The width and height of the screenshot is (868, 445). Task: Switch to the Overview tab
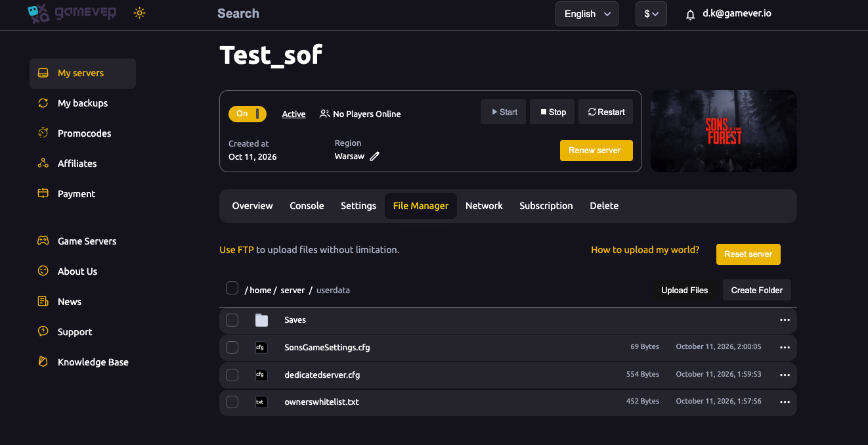[252, 206]
